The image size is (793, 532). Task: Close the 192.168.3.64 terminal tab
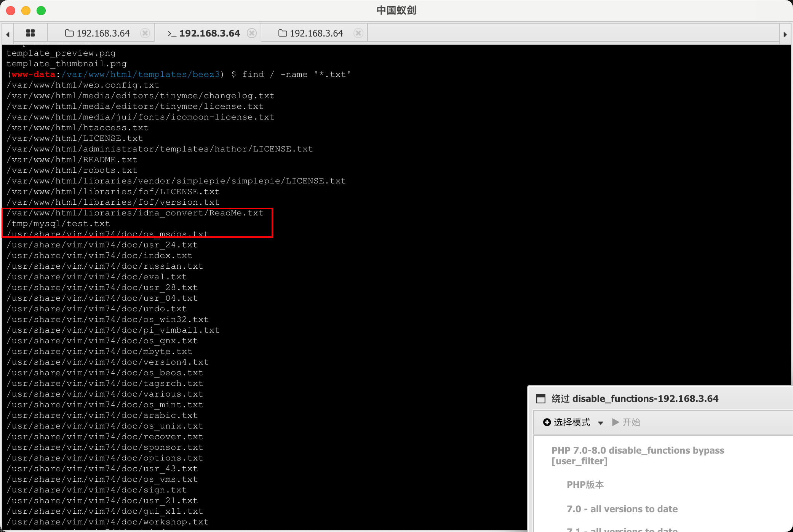[x=252, y=33]
